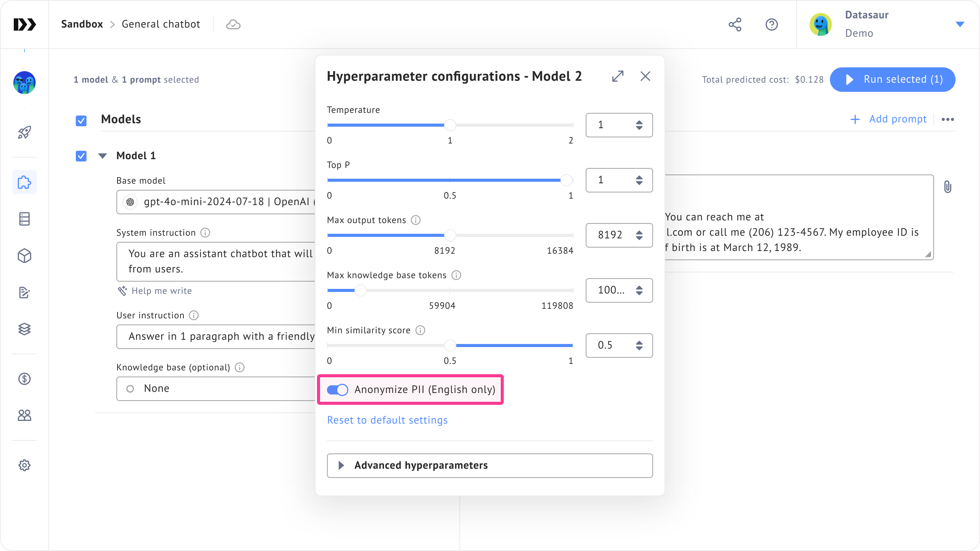980x551 pixels.
Task: Collapse the Model 1 section triangle
Action: (102, 156)
